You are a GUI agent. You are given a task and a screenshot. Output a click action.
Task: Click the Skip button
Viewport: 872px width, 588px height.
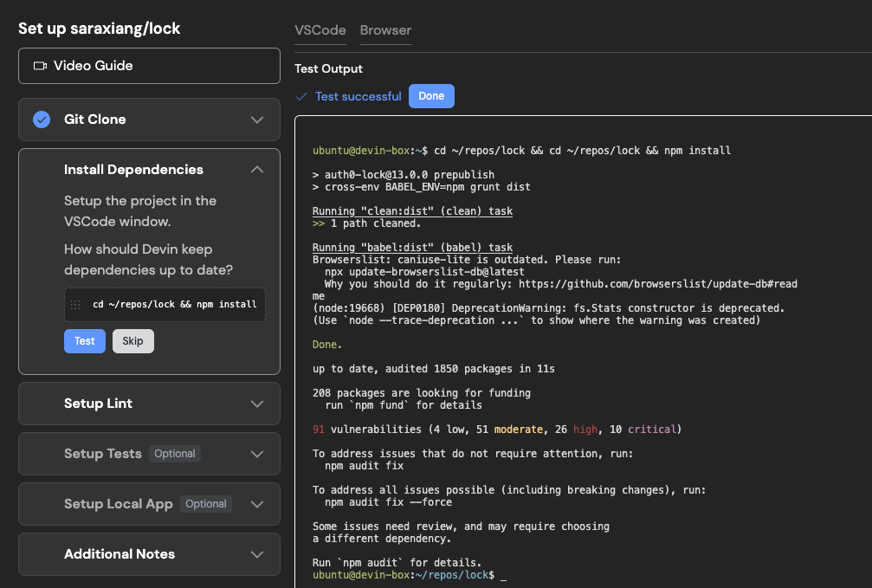(132, 341)
